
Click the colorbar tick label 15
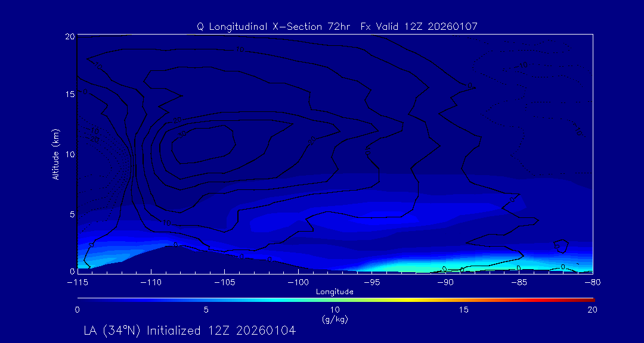click(x=463, y=310)
